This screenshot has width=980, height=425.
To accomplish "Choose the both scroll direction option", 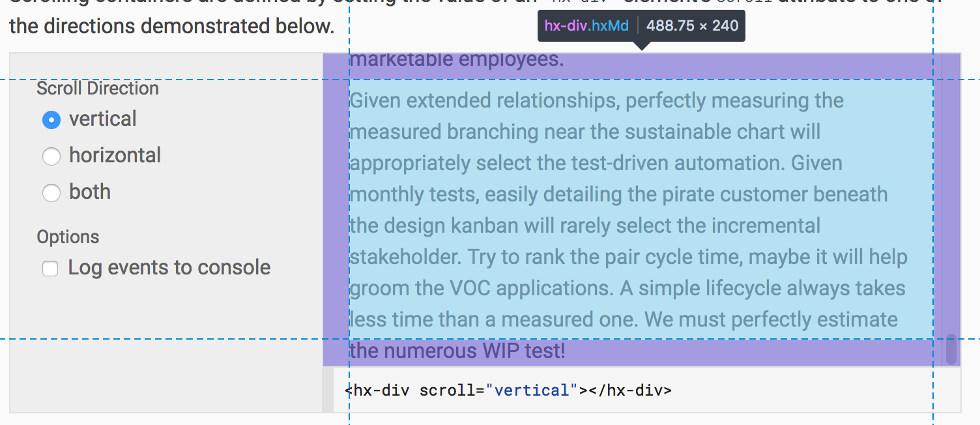I will coord(51,193).
